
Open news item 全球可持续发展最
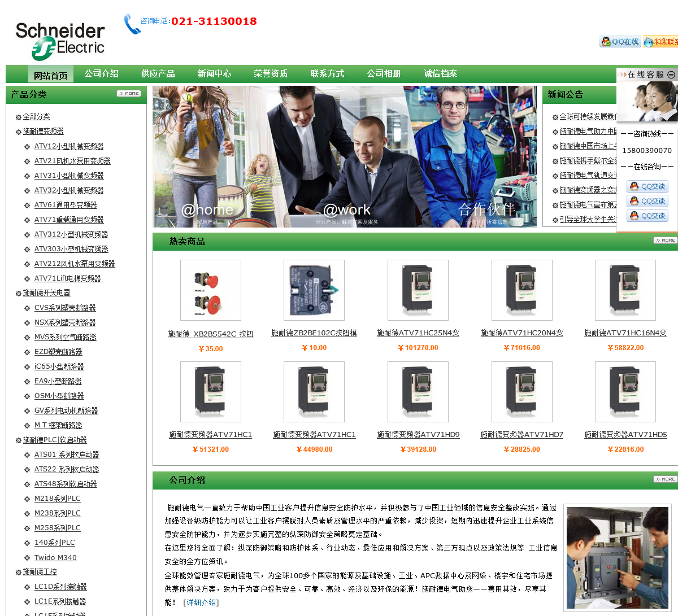[x=588, y=117]
